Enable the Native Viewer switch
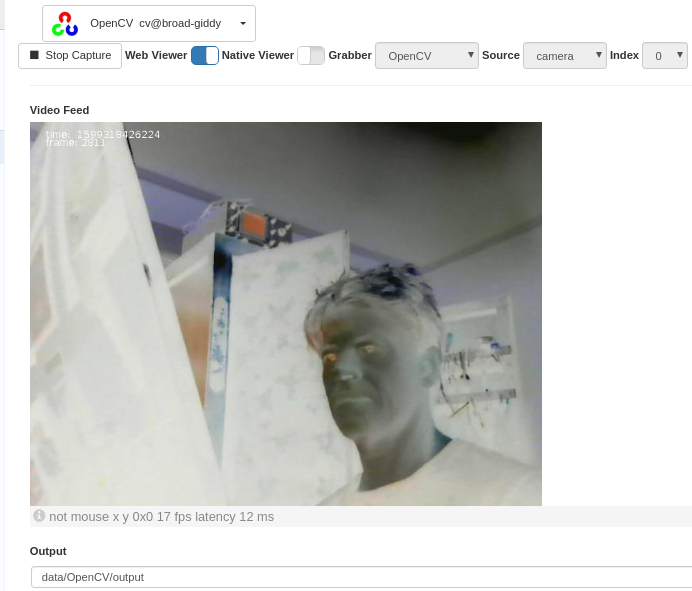The image size is (692, 591). [x=311, y=56]
